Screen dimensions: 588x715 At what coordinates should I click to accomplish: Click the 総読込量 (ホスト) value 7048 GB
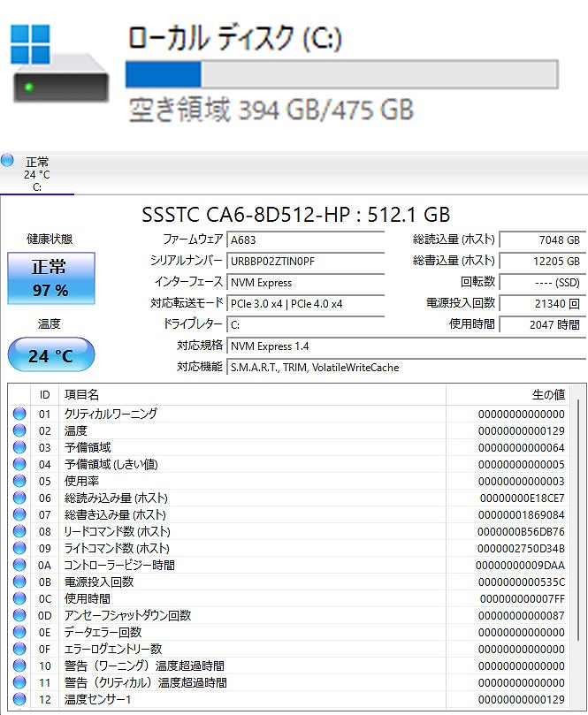541,240
